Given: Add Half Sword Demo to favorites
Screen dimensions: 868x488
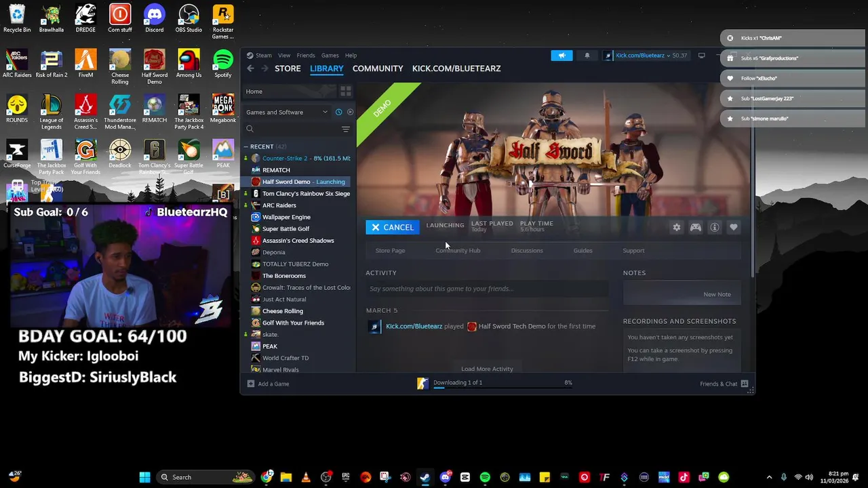Looking at the screenshot, I should tap(734, 228).
